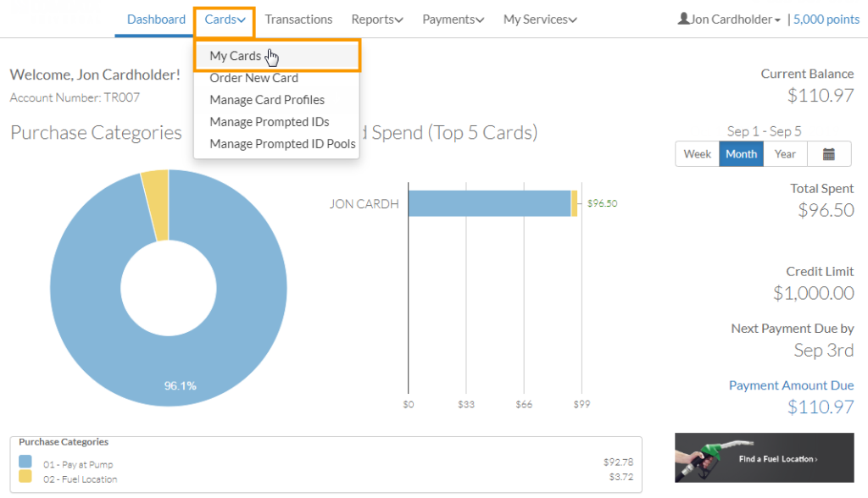Expand the My Services dropdown
Screen dimensions: 868x498
pyautogui.click(x=540, y=19)
